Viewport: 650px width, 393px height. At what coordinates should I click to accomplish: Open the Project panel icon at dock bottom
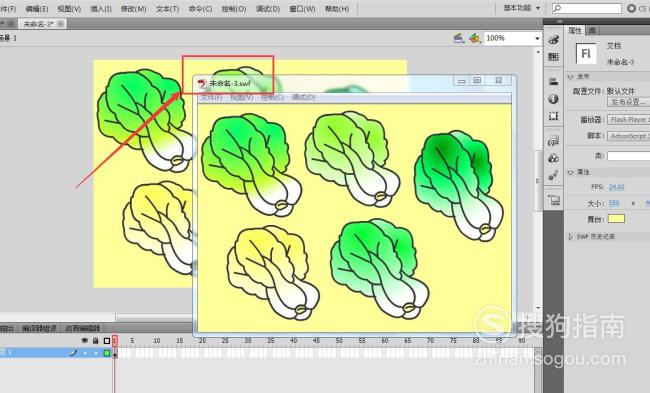[x=553, y=200]
